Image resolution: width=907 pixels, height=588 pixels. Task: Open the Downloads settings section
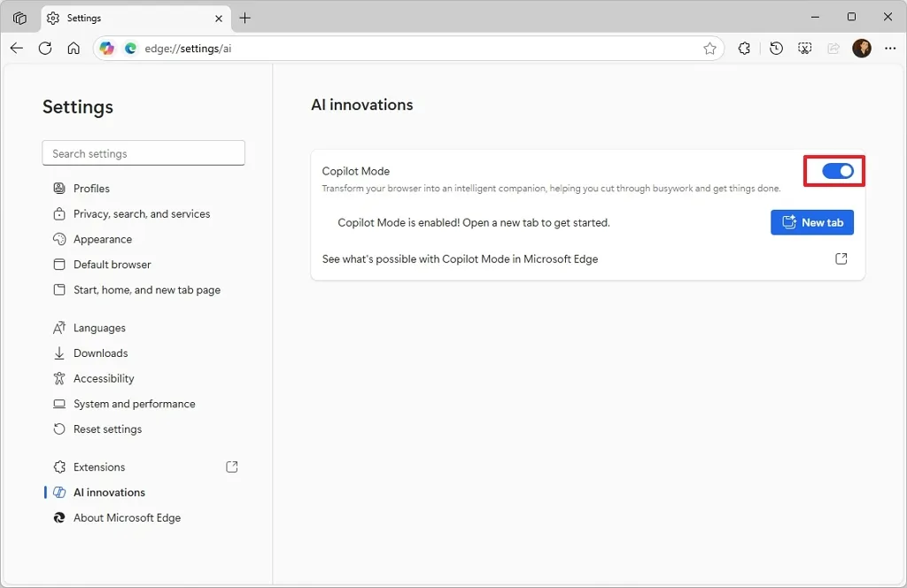99,352
